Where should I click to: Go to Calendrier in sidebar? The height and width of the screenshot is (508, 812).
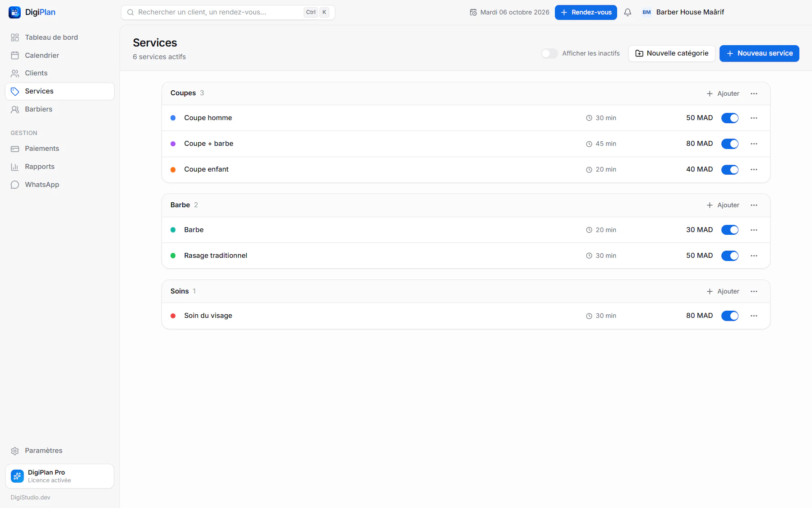point(60,56)
